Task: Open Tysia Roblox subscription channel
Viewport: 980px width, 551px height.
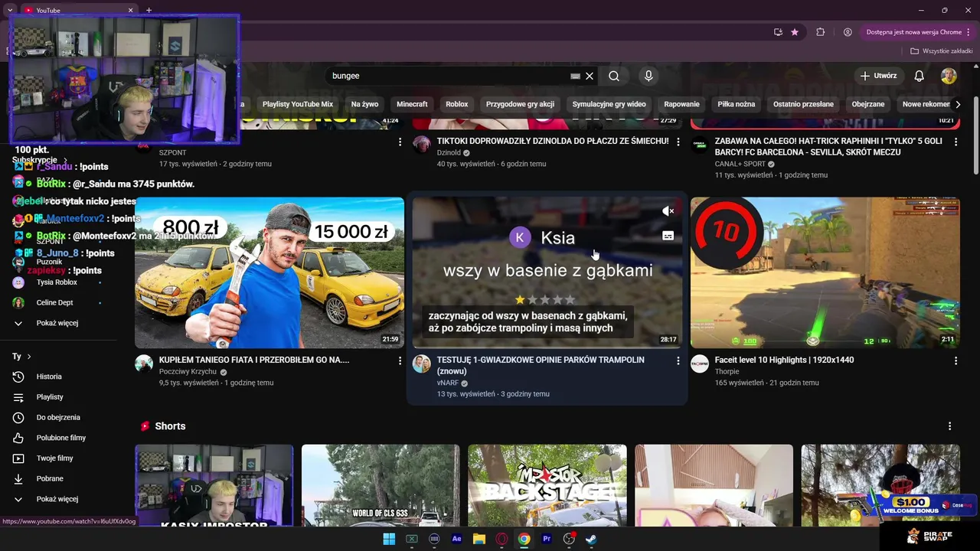Action: click(58, 282)
